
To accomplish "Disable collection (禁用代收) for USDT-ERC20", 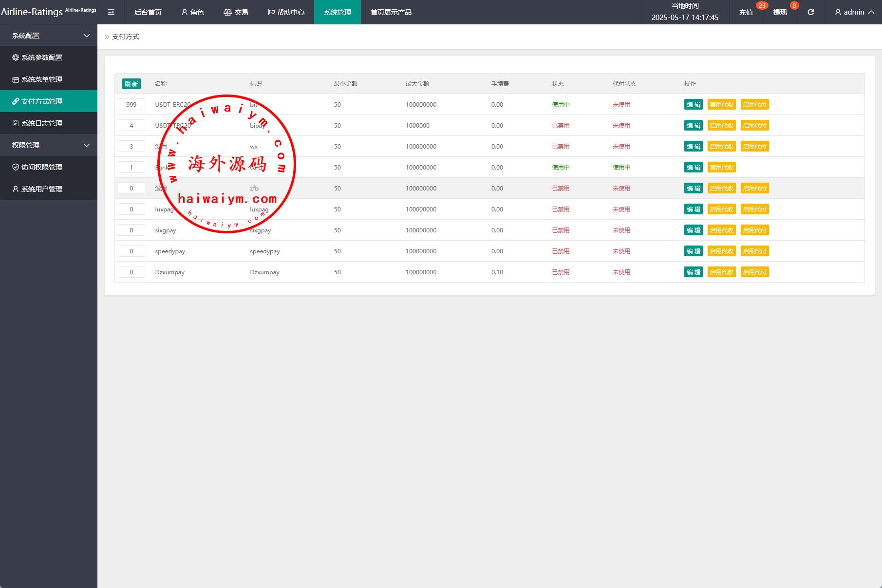I will tap(721, 104).
